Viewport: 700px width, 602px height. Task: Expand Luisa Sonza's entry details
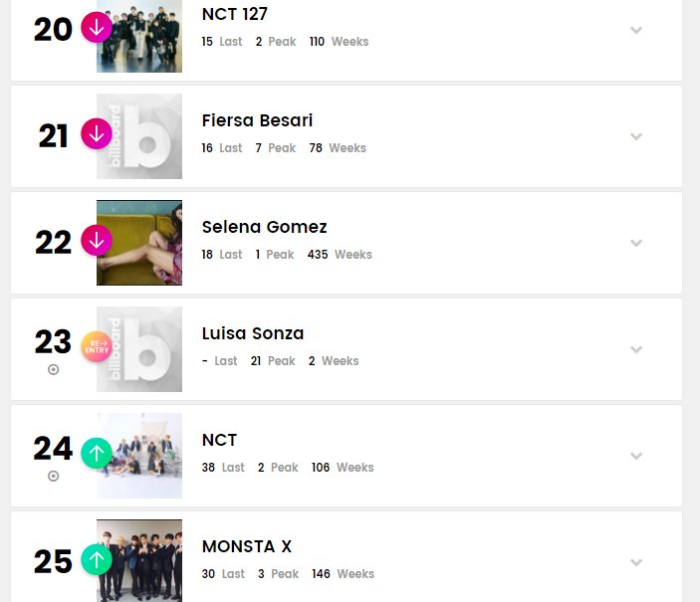coord(636,349)
